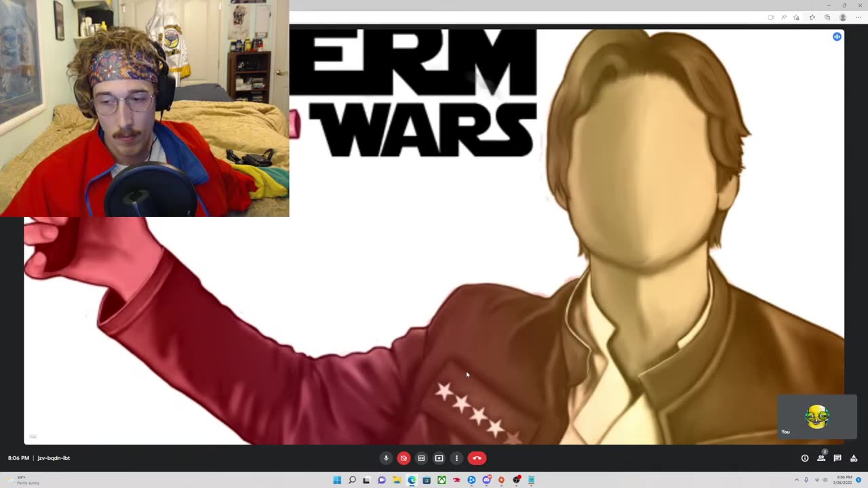This screenshot has width=868, height=488.
Task: Open the Edge profile avatar
Action: pos(843,18)
